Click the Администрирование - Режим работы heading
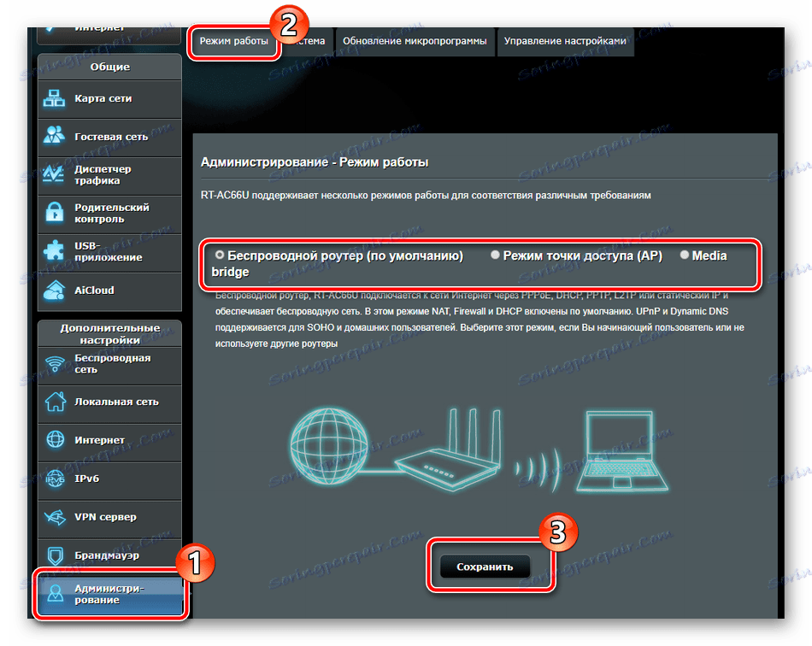This screenshot has width=812, height=646. (x=315, y=162)
